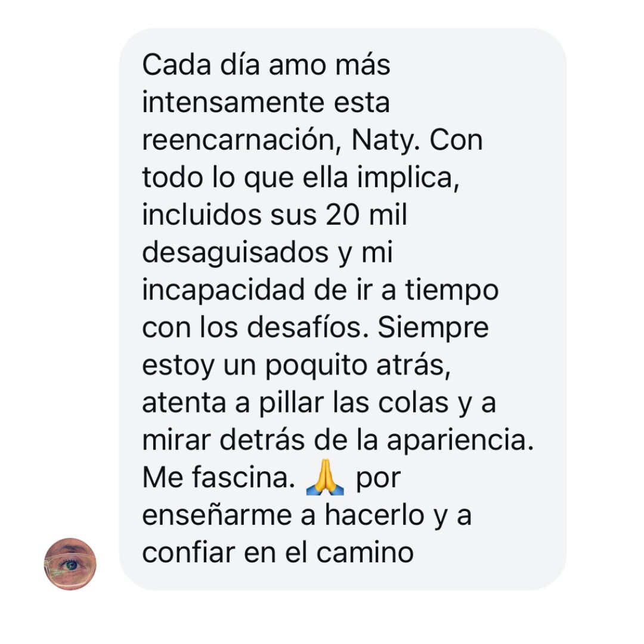Select the word "Naty" in the message
This screenshot has height=644, width=644.
coord(382,141)
